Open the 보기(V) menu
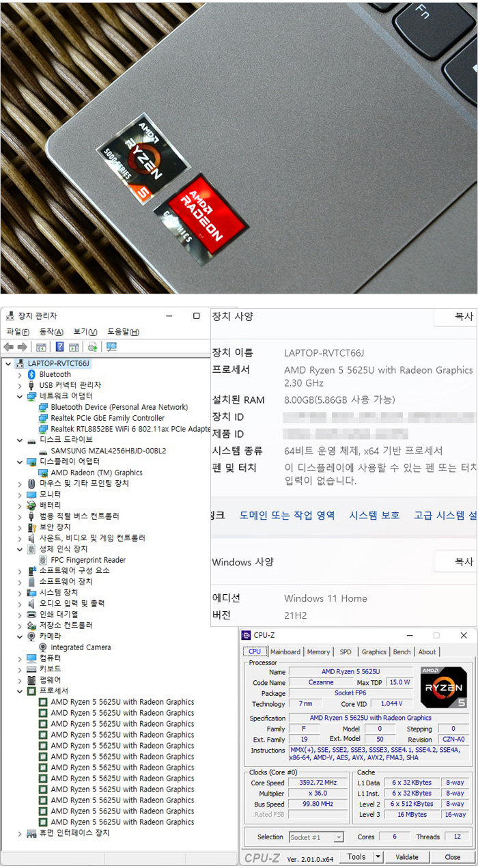The image size is (478, 868). click(x=85, y=332)
